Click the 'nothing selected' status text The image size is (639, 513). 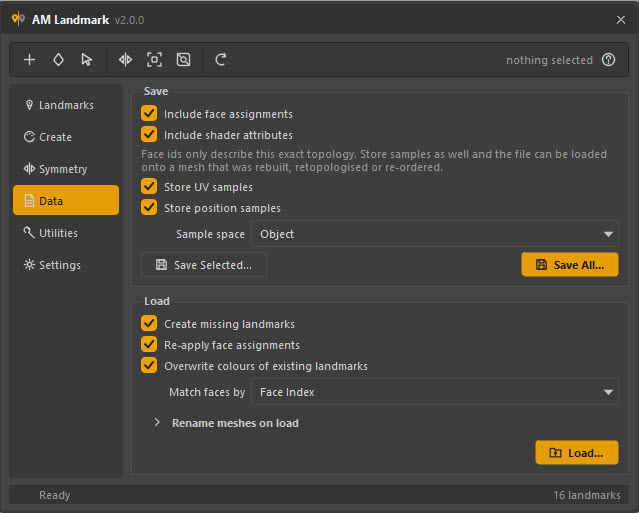[x=549, y=60]
